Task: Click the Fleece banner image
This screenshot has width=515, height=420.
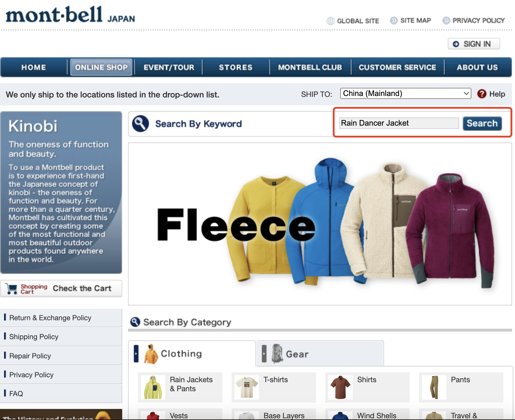Action: point(320,224)
